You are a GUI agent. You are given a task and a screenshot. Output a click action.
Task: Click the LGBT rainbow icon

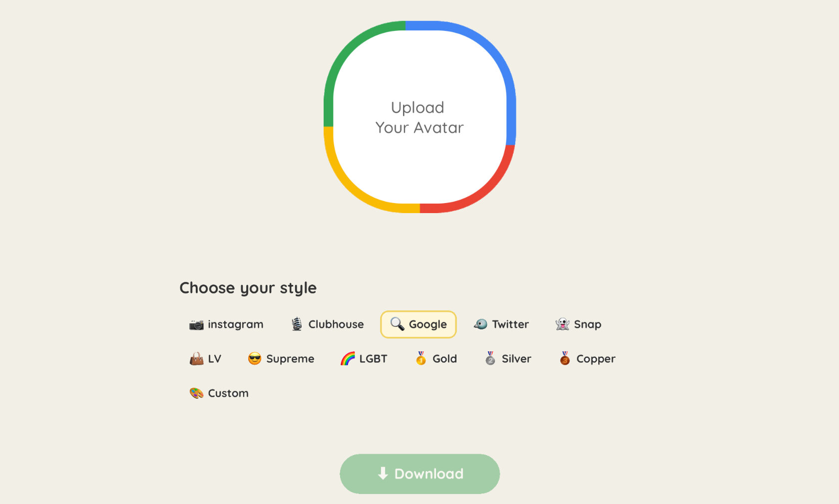pyautogui.click(x=348, y=359)
